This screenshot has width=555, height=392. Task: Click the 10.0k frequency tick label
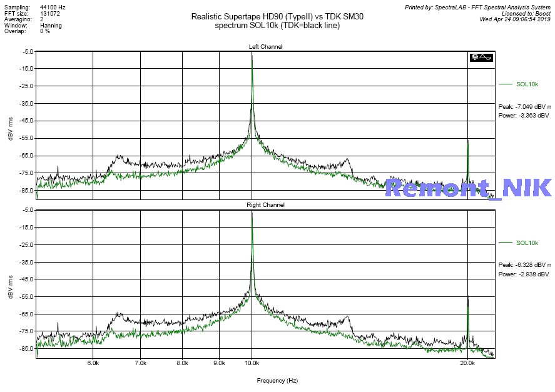[x=252, y=363]
